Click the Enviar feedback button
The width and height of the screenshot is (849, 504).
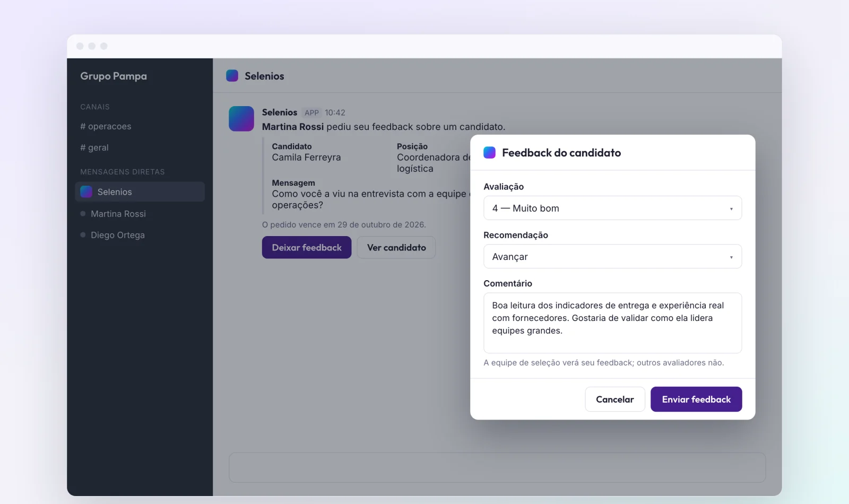(696, 399)
